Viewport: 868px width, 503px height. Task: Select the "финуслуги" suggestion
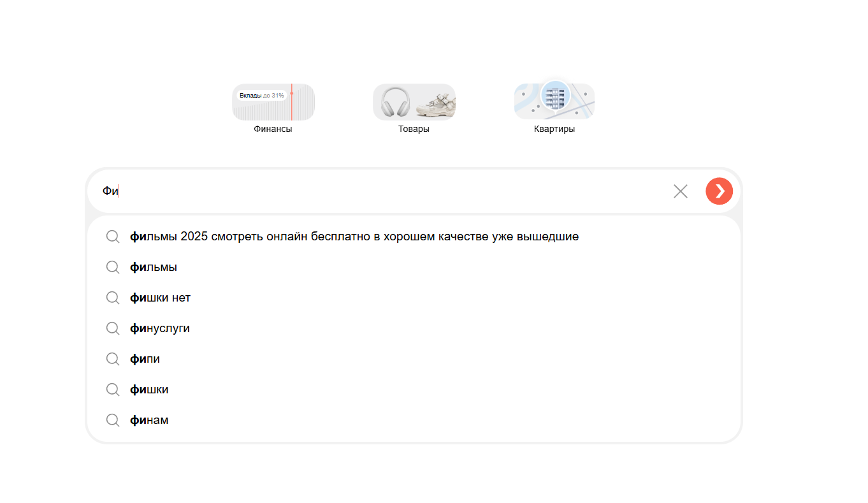tap(160, 328)
